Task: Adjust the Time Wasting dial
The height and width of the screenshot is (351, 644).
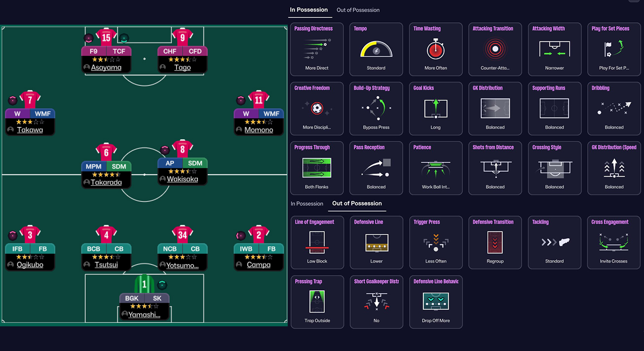Action: pyautogui.click(x=435, y=49)
